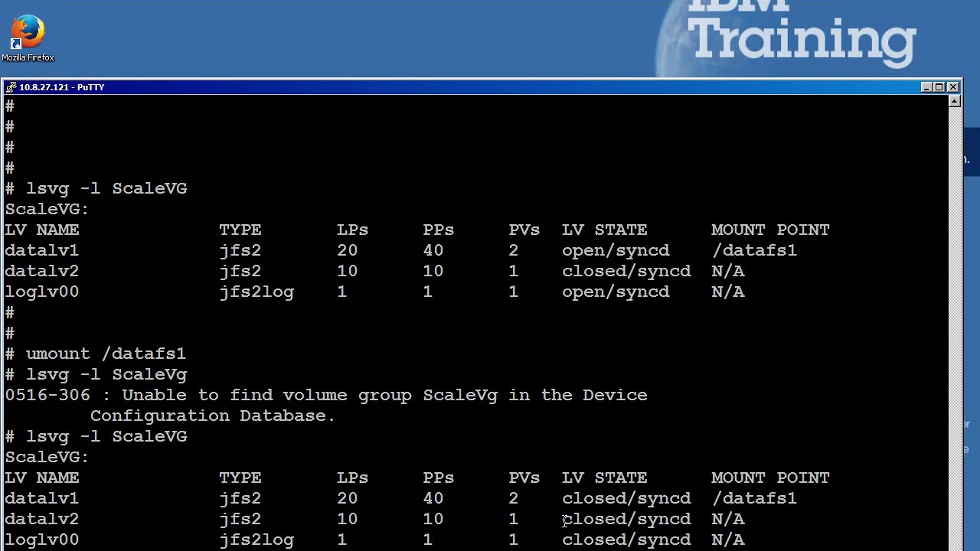The height and width of the screenshot is (551, 980).
Task: Click '/datafs1' mount point in the second table
Action: [754, 498]
